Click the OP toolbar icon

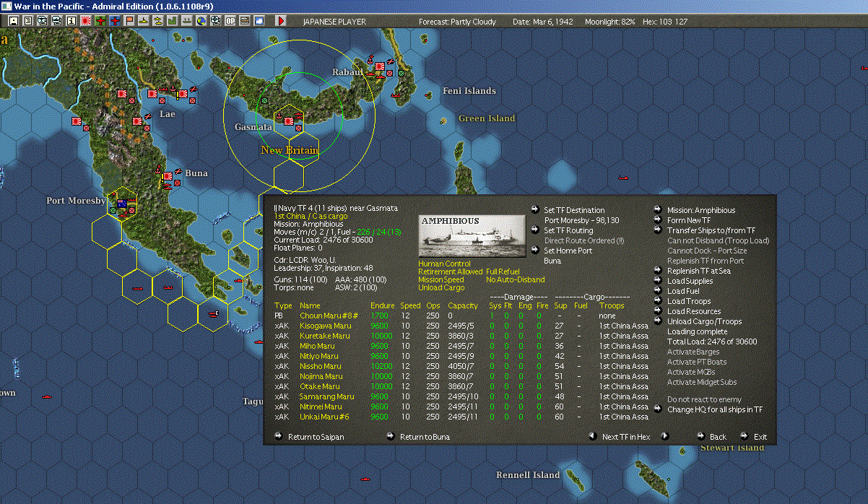tap(230, 21)
